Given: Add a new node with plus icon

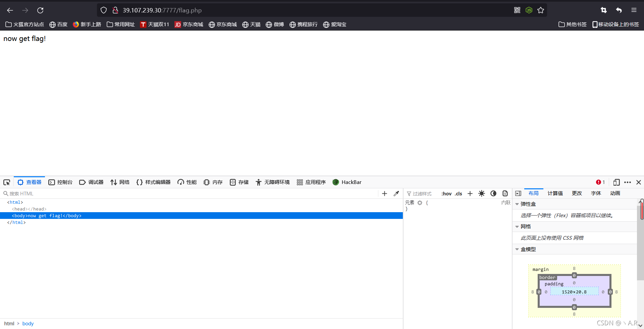Looking at the screenshot, I should pos(384,194).
